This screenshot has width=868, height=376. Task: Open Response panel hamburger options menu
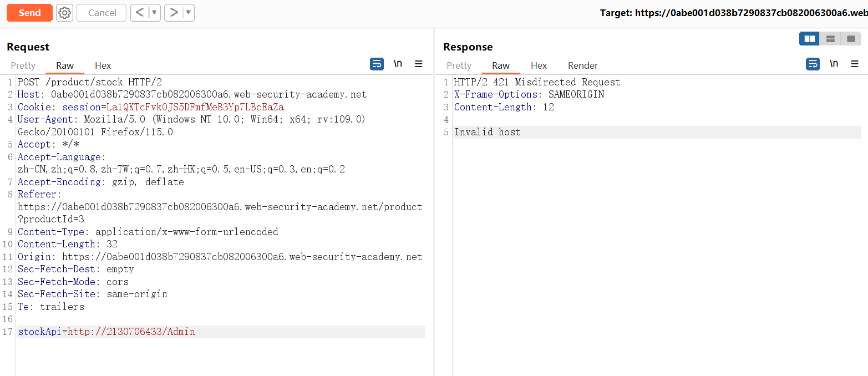click(855, 64)
